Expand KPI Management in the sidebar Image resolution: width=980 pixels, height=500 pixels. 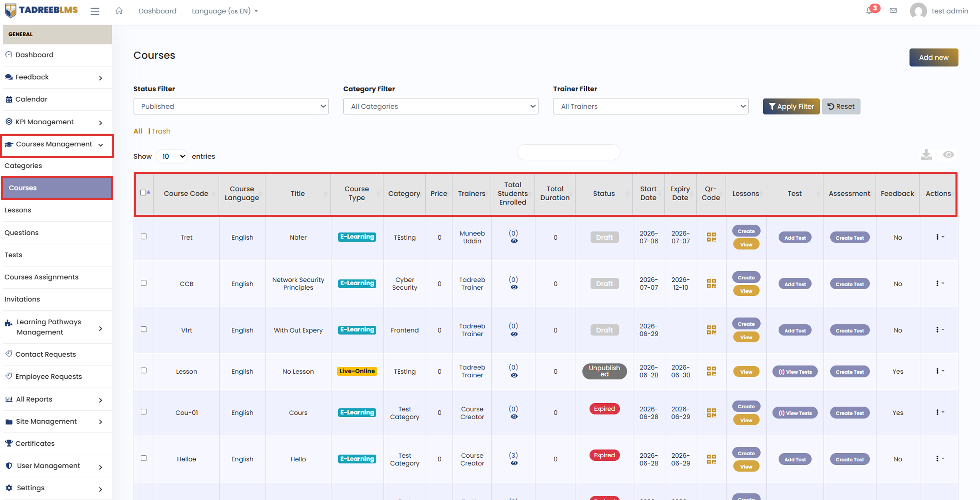coord(57,122)
